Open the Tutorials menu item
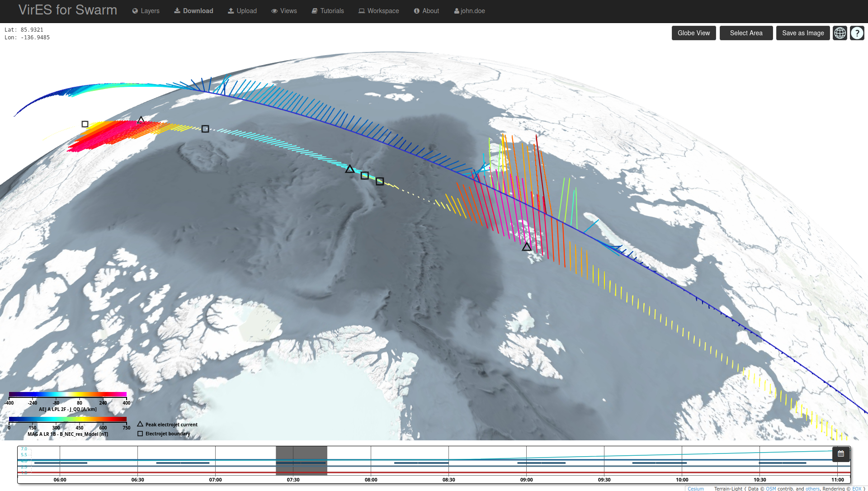This screenshot has height=491, width=868. click(x=328, y=11)
